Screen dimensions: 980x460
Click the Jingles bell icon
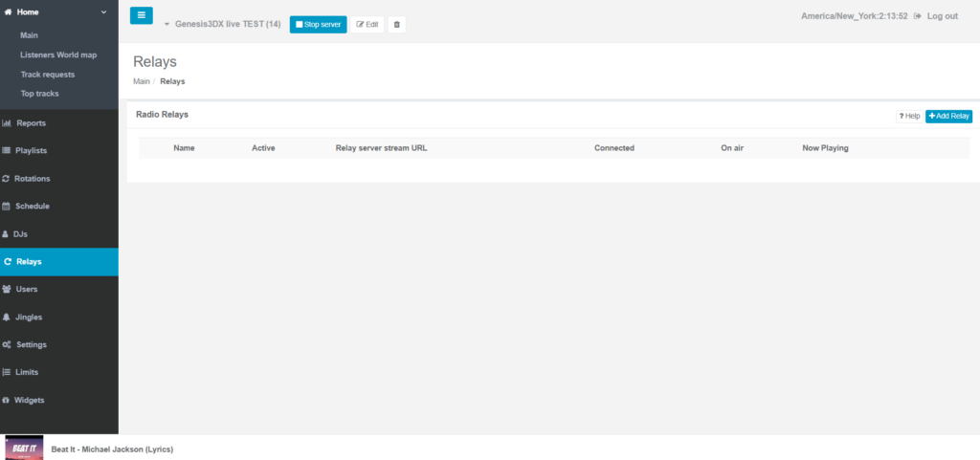click(x=7, y=318)
